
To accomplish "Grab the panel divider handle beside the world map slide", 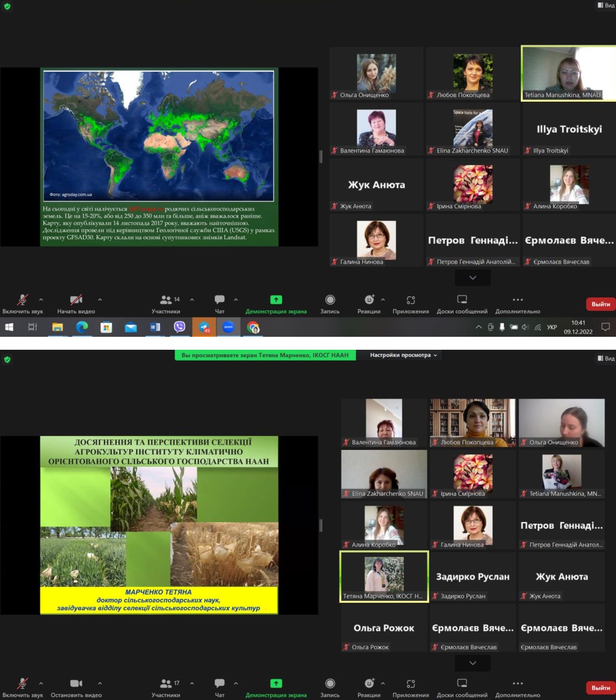I will 321,156.
